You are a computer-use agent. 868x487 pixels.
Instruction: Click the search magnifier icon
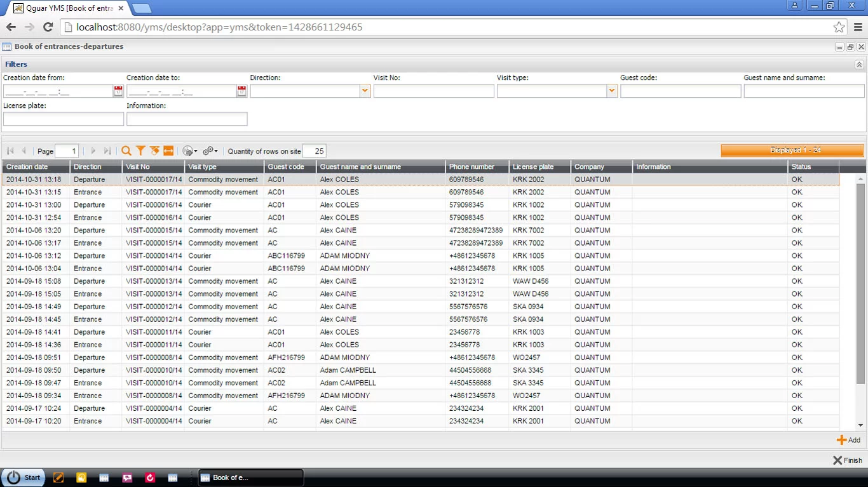click(126, 150)
